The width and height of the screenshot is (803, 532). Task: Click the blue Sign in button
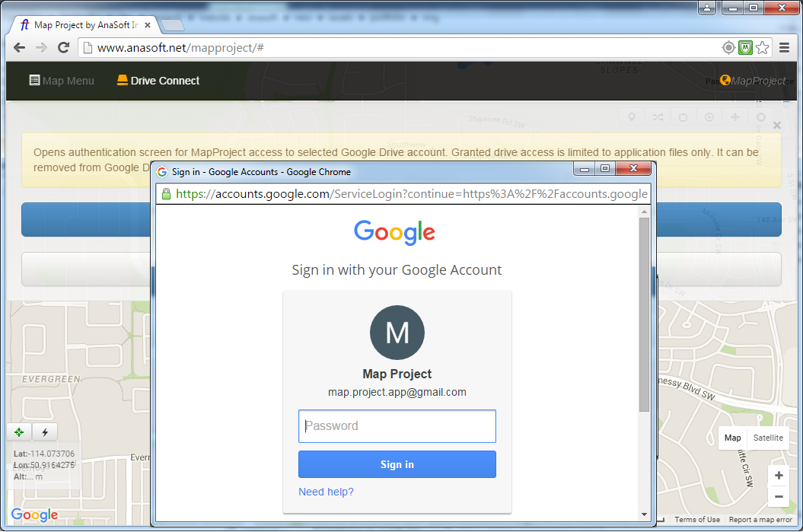[397, 464]
